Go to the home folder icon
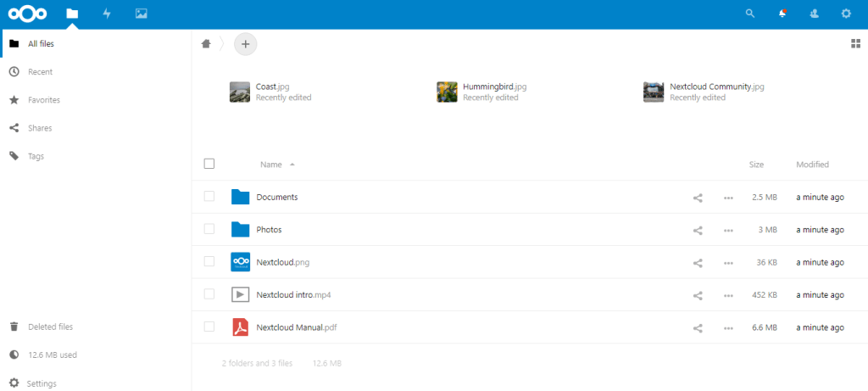 click(206, 43)
